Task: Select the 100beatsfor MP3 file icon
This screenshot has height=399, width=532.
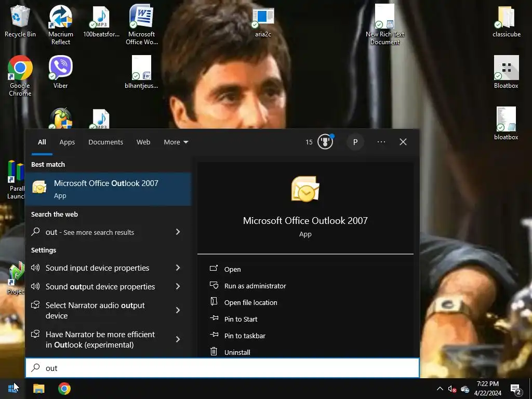Action: 101,21
